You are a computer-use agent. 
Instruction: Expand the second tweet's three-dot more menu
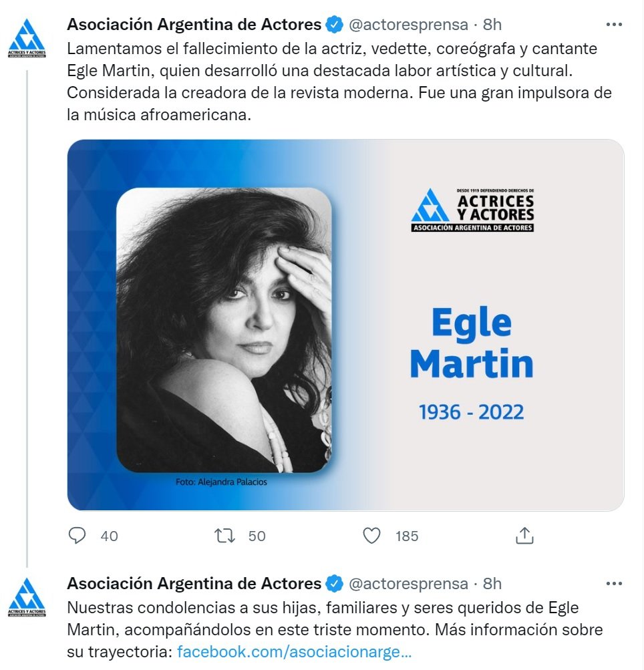[x=614, y=583]
